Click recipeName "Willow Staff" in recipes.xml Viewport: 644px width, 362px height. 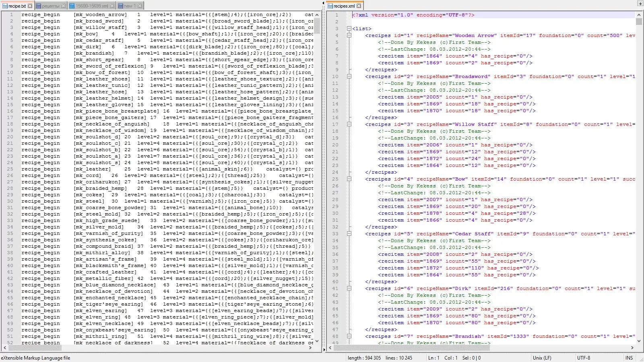[457, 124]
